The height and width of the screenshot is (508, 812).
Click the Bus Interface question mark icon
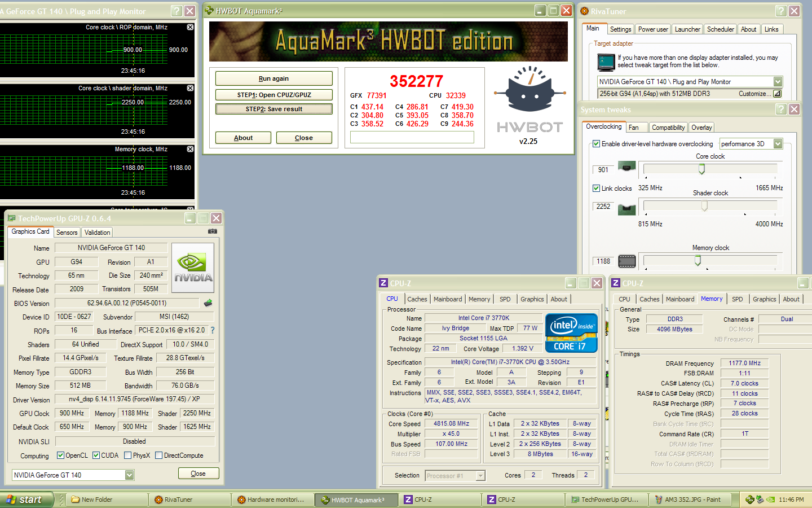(x=213, y=330)
